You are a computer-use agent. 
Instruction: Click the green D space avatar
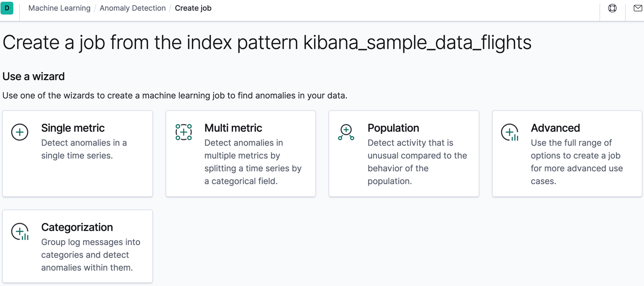(7, 8)
